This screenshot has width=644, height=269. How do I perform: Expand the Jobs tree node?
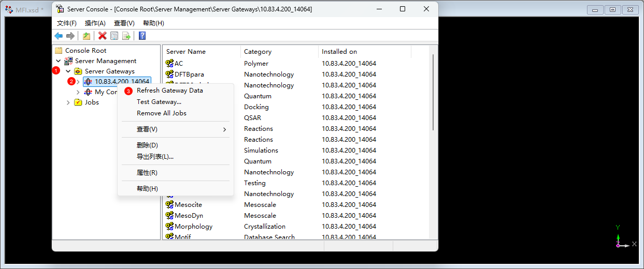pos(68,102)
